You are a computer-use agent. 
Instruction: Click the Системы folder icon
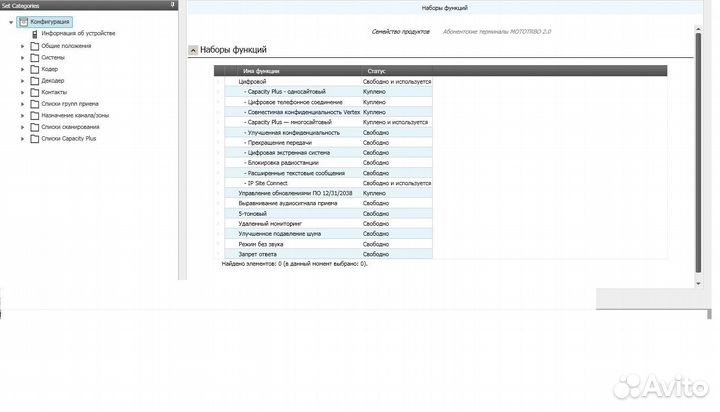[35, 57]
